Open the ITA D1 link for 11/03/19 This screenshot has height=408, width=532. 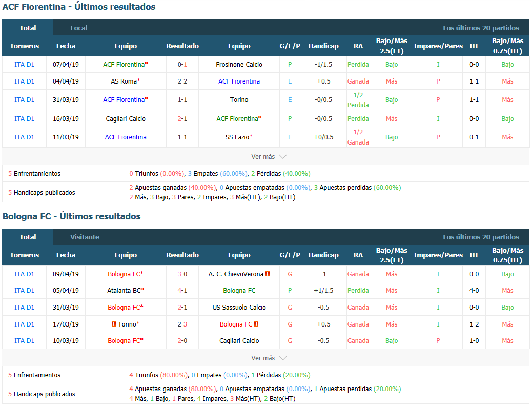click(x=25, y=137)
